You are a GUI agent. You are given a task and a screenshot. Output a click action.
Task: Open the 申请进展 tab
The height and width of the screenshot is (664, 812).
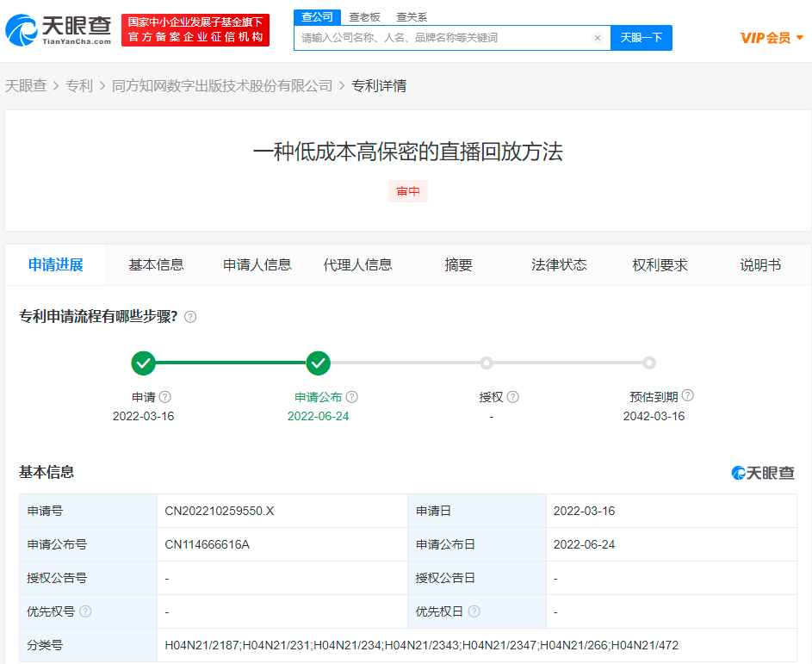click(56, 265)
